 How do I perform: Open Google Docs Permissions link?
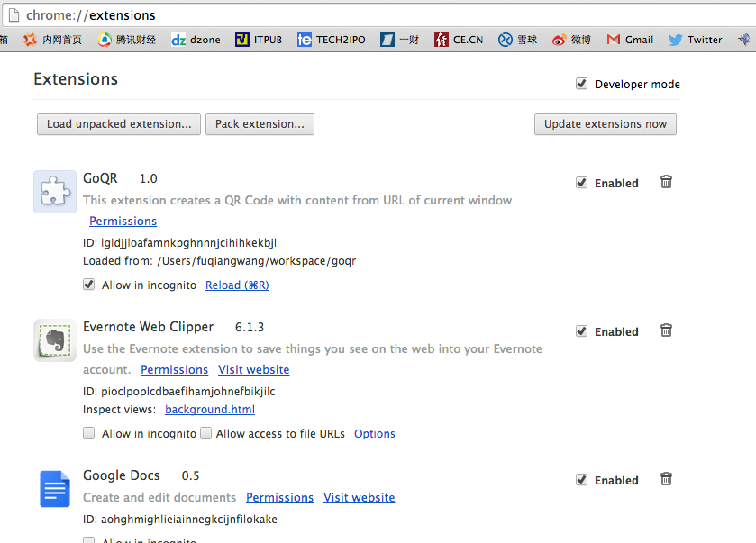pos(279,497)
